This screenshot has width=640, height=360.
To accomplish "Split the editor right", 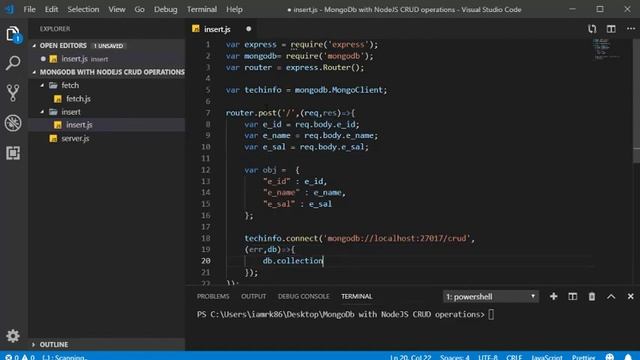I will pyautogui.click(x=611, y=29).
